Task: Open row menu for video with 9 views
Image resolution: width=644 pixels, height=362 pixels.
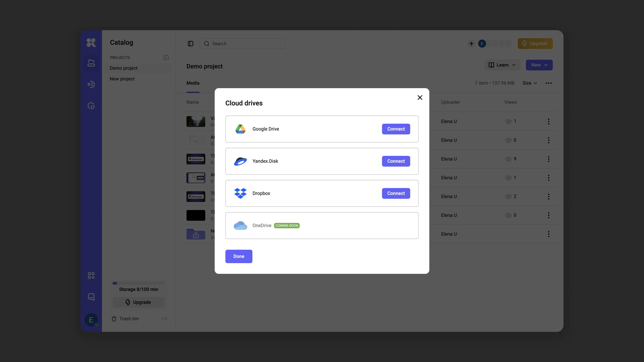Action: tap(549, 159)
